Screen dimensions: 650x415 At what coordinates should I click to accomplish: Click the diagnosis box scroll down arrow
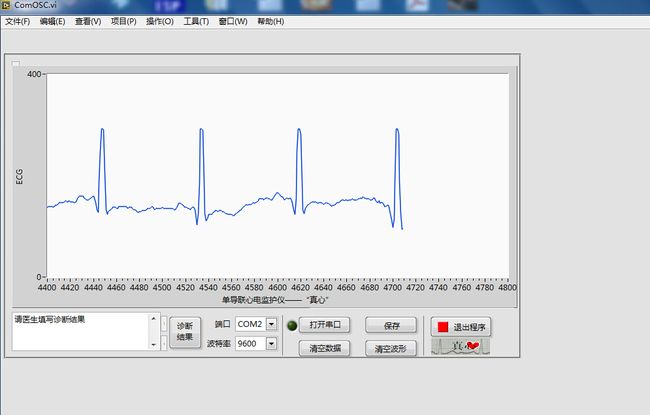[154, 345]
